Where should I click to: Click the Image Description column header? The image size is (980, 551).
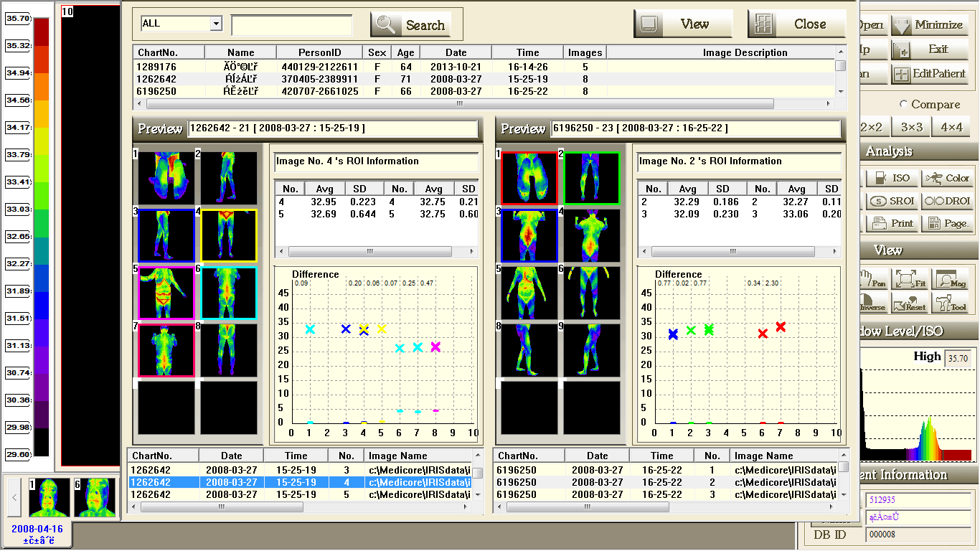coord(721,52)
